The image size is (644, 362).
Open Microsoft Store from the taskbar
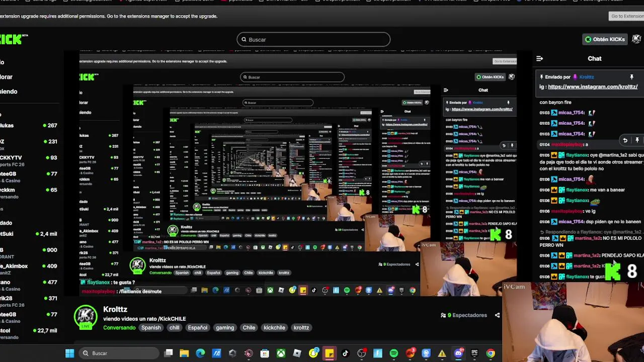point(265,353)
